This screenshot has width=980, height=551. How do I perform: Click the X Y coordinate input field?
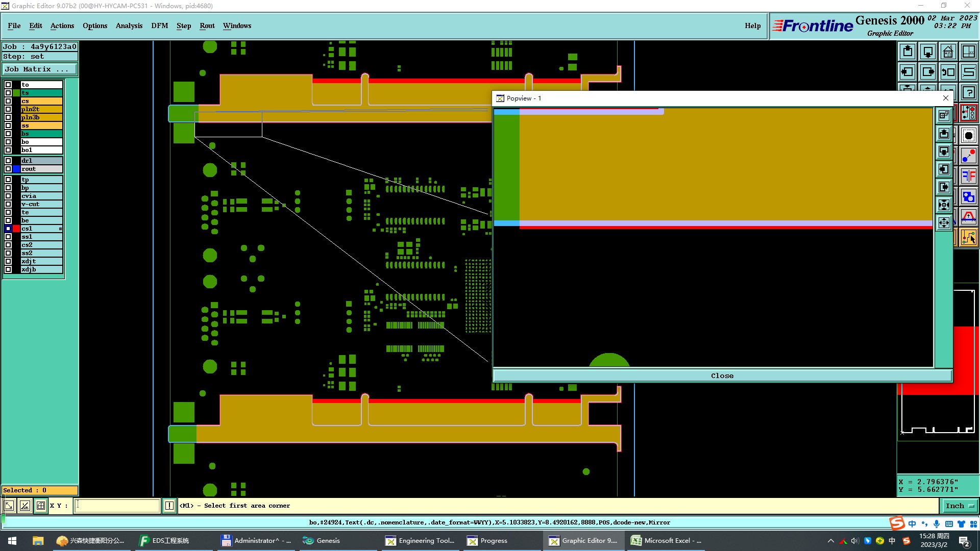click(117, 506)
